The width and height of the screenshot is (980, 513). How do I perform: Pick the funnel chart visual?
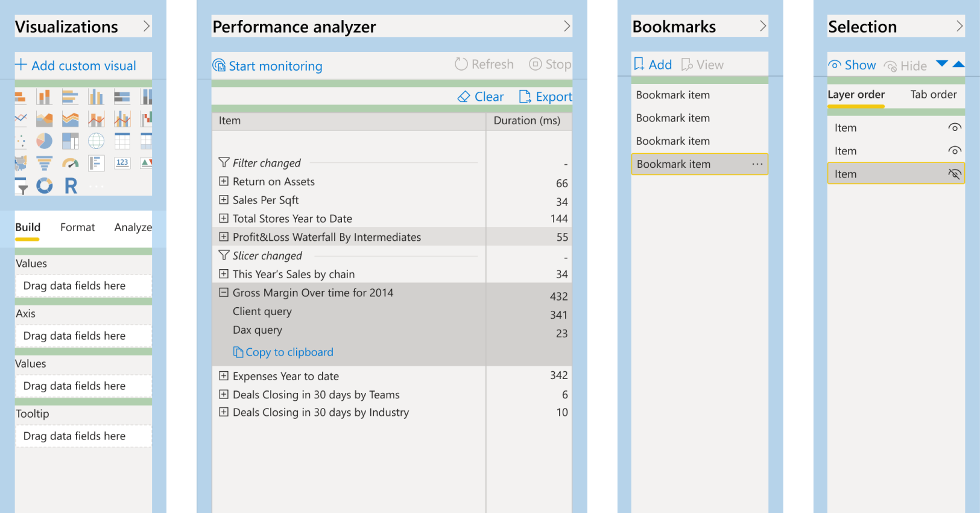pos(44,164)
